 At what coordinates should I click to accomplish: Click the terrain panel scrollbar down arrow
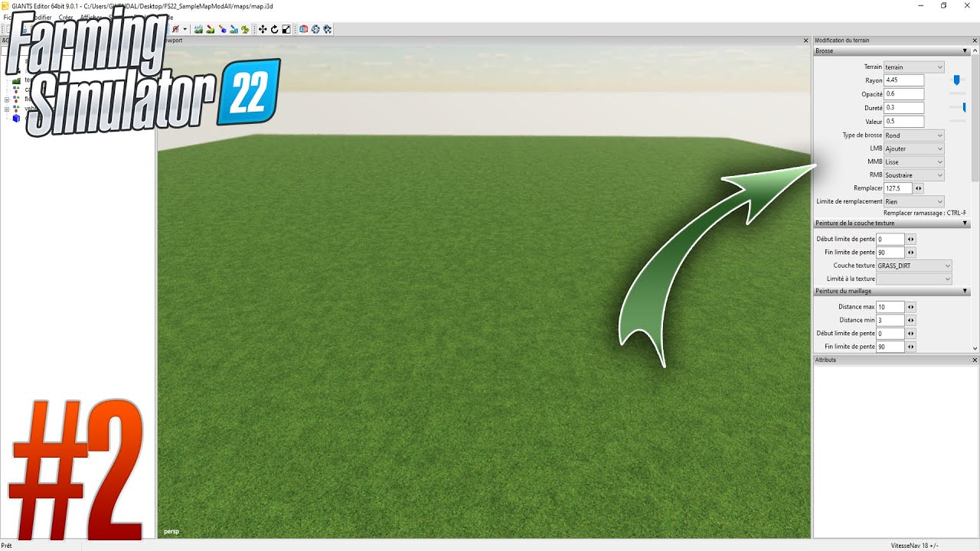tap(975, 348)
